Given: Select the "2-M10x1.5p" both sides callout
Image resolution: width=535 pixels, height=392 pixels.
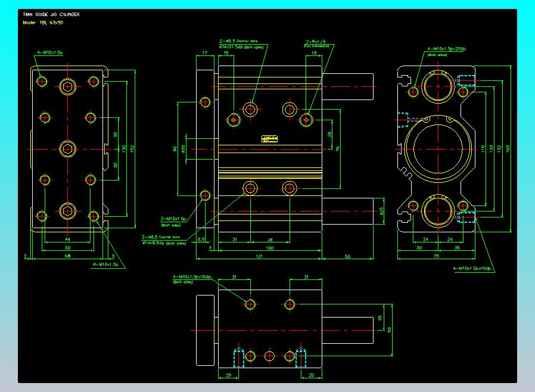Looking at the screenshot, I should click(x=173, y=219).
